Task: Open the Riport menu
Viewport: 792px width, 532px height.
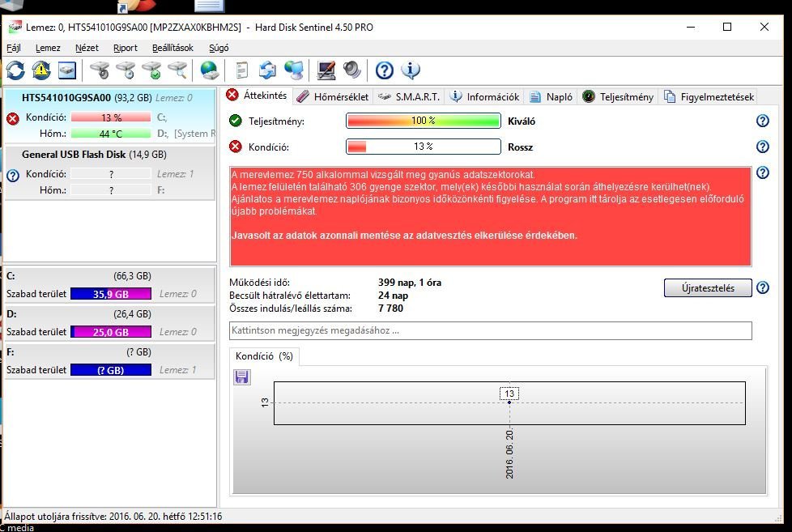Action: click(x=126, y=48)
